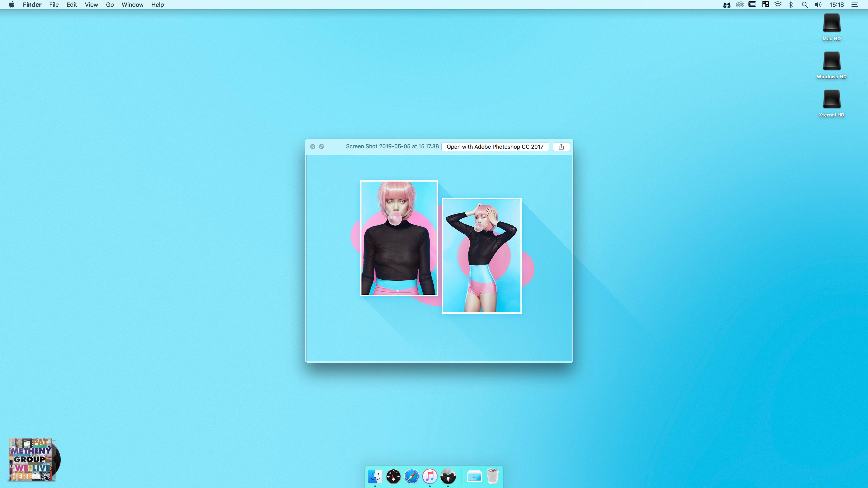Viewport: 868px width, 488px height.
Task: Open the Go menu
Action: pos(110,5)
